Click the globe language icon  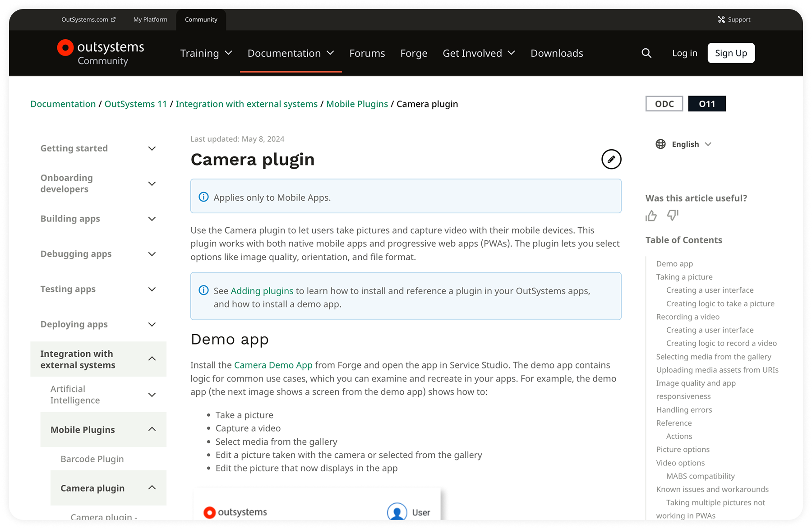tap(660, 144)
